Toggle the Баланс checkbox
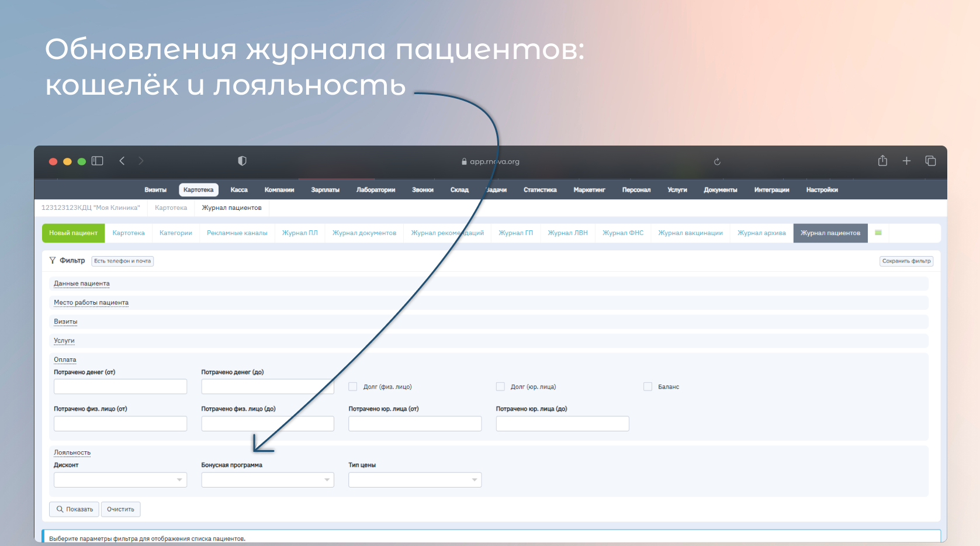Screen dimensions: 980x546 [647, 386]
